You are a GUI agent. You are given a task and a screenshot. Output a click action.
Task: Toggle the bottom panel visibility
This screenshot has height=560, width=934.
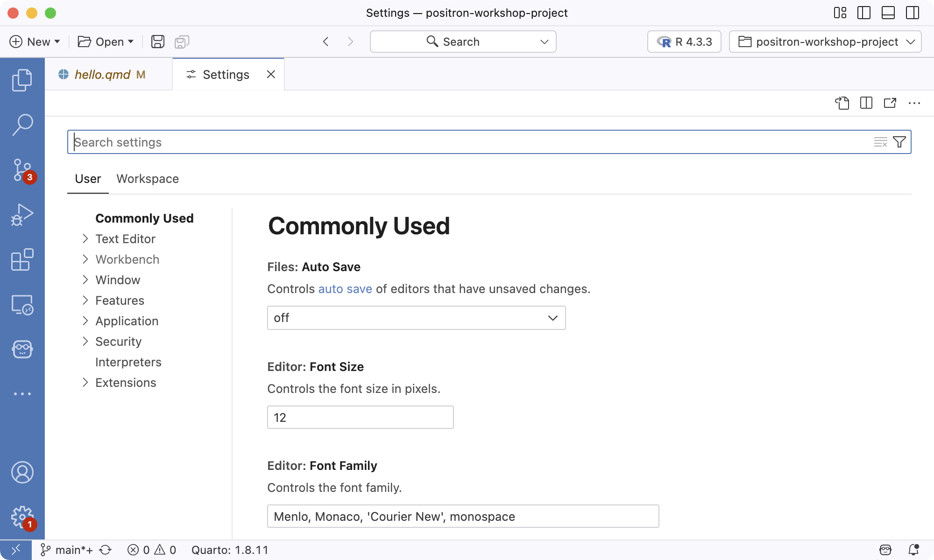pyautogui.click(x=888, y=13)
